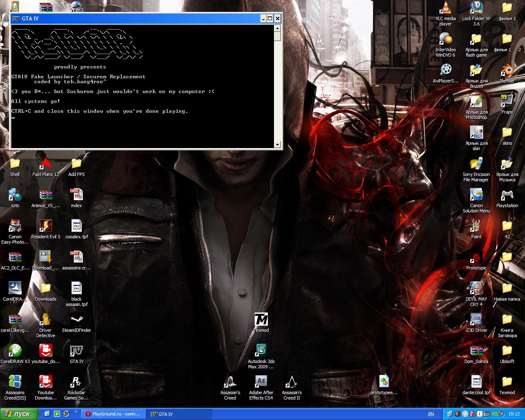Open the Fast Plans 12 shortcut
Image resolution: width=525 pixels, height=420 pixels.
tap(46, 167)
